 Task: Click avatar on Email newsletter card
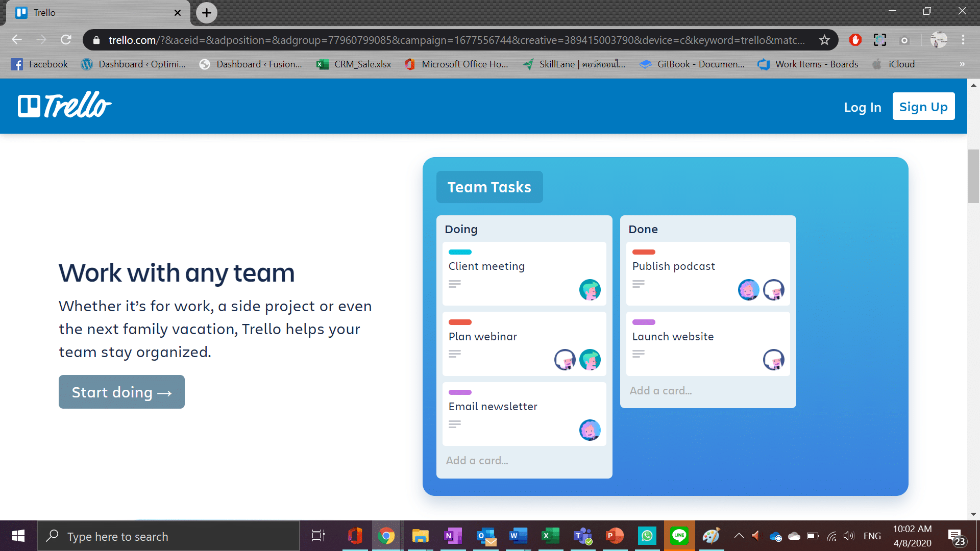(x=590, y=430)
